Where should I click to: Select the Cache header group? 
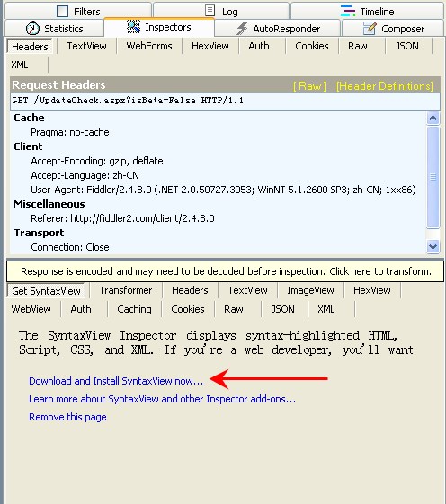pos(29,118)
